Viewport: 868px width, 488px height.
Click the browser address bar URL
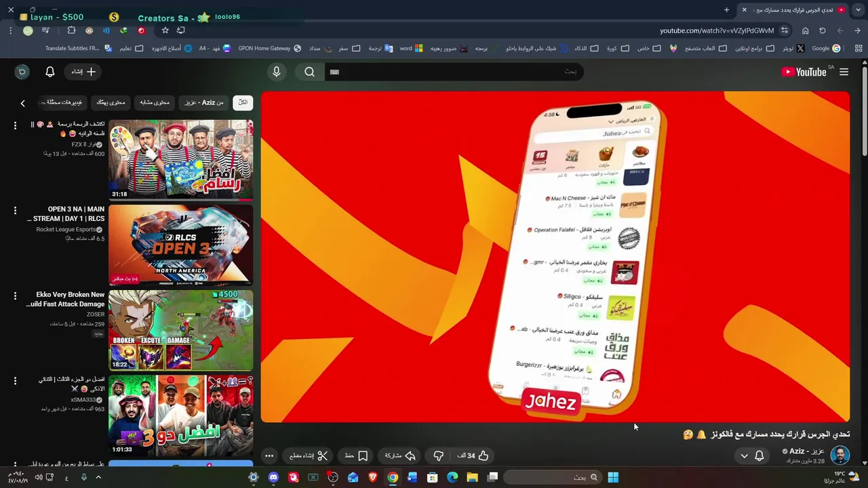point(717,30)
